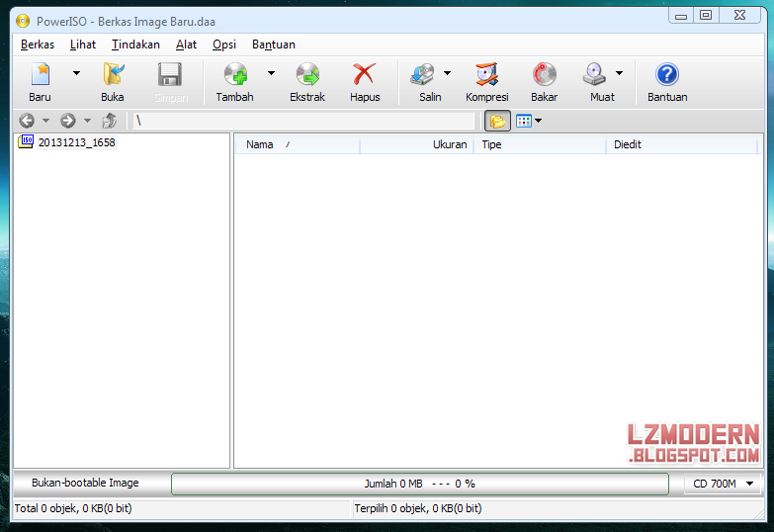Screen dimensions: 774x532
Task: Open the Tambah dropdown arrow
Action: click(x=271, y=73)
